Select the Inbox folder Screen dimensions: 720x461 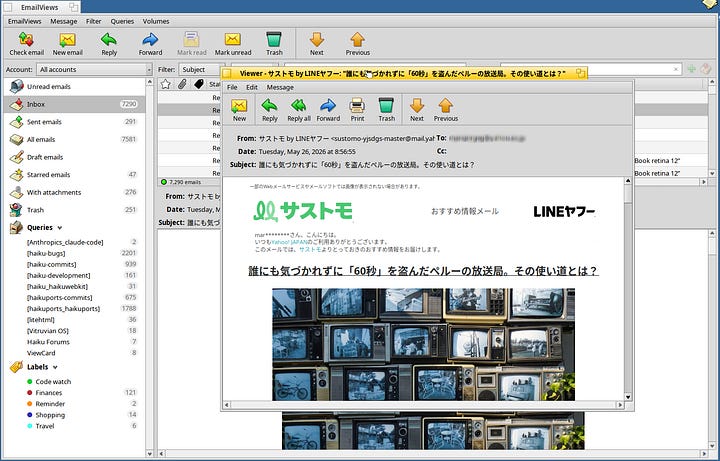pos(74,104)
